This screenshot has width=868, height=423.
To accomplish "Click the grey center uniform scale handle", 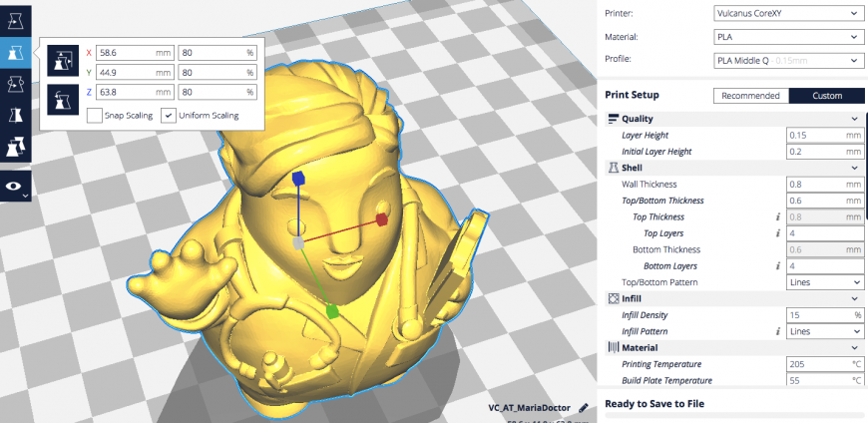I will point(298,243).
